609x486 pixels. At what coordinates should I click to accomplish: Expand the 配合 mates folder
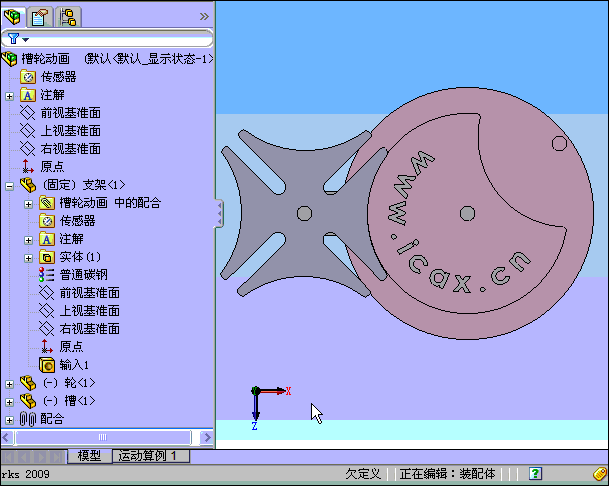tap(9, 420)
